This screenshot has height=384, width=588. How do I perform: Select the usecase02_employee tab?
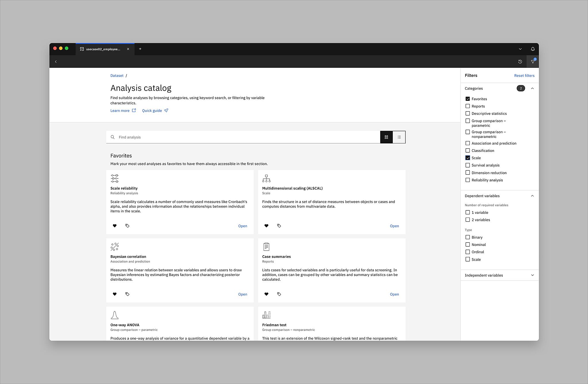pyautogui.click(x=103, y=49)
